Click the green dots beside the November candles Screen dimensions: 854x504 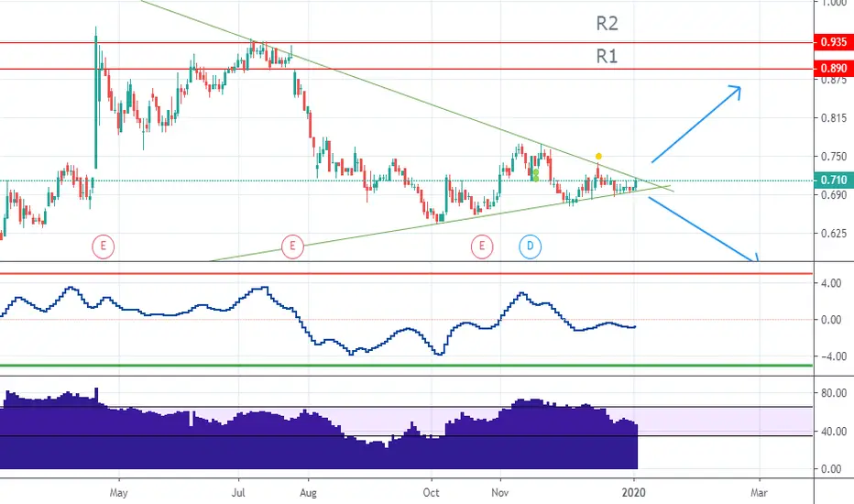pos(536,175)
